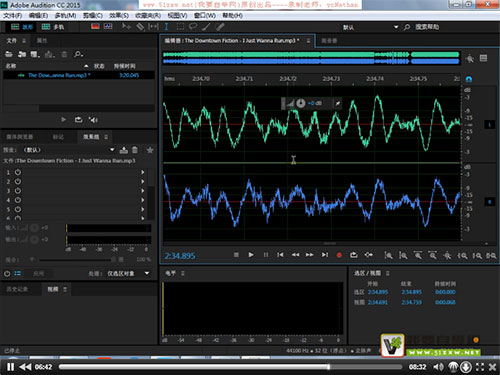Switch to the Markers tab
Screen dimensions: 500x375
click(58, 137)
